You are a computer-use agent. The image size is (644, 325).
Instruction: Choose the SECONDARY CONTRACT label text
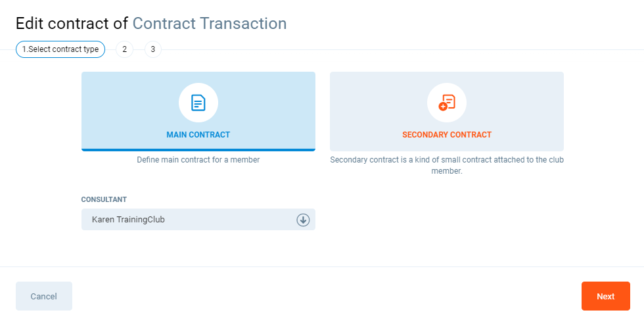(x=447, y=135)
